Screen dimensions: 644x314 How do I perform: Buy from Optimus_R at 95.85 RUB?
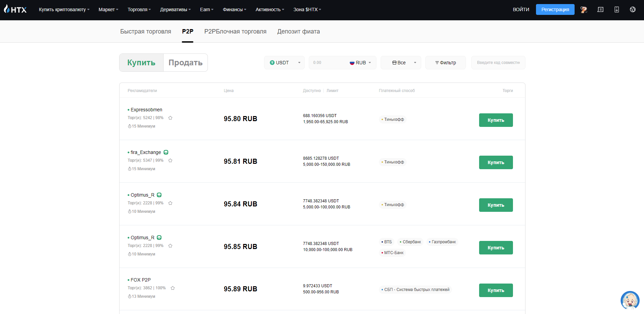pos(496,248)
